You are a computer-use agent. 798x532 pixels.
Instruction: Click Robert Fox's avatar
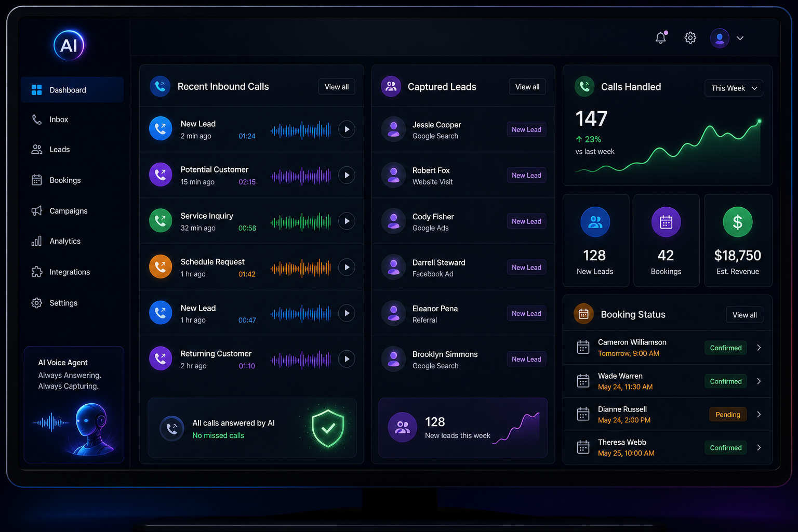[x=394, y=175]
